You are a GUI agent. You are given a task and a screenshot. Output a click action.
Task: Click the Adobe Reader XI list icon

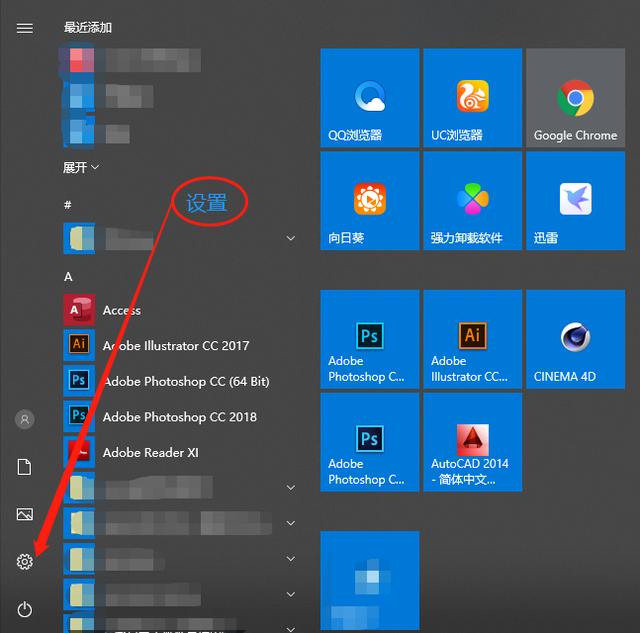tap(79, 452)
